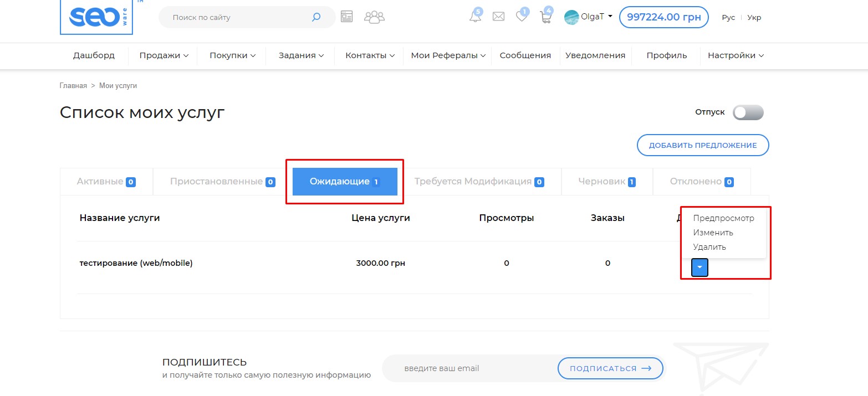Click the SEO ware logo
Image resolution: width=868 pixels, height=396 pixels.
click(x=96, y=17)
